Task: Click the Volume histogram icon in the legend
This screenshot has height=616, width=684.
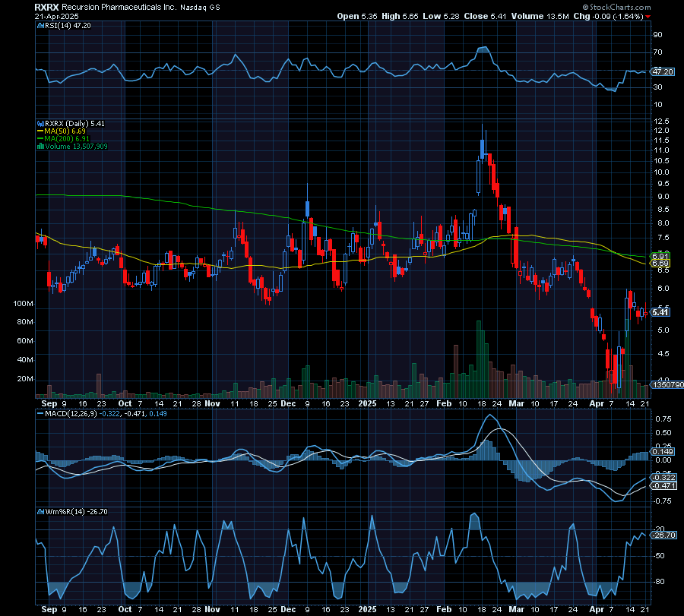Action: tap(40, 146)
